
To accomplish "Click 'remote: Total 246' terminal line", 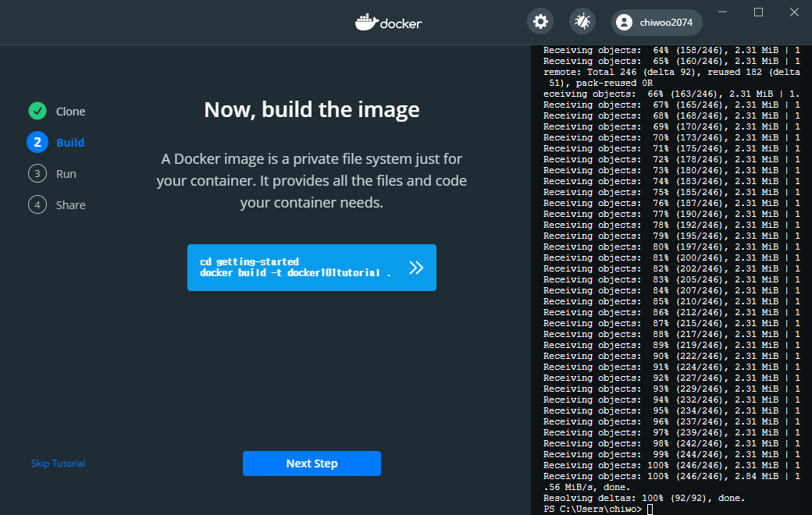I will (x=671, y=77).
